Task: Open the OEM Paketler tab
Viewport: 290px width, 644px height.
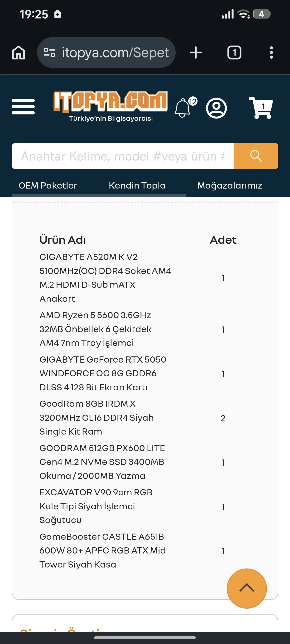Action: [48, 185]
